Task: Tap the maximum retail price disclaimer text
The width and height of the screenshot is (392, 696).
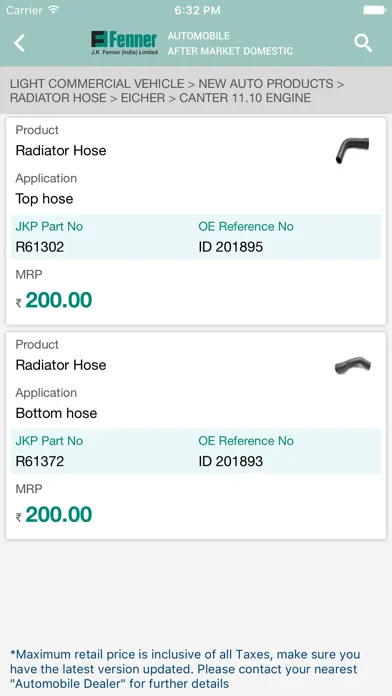Action: click(185, 668)
